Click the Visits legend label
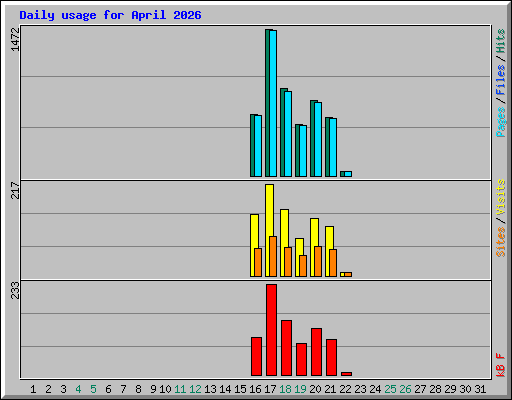Viewport: 512px width, 400px height. pos(500,198)
